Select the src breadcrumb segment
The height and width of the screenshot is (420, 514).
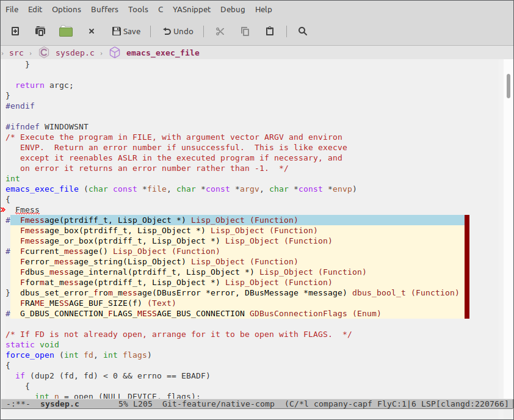16,53
